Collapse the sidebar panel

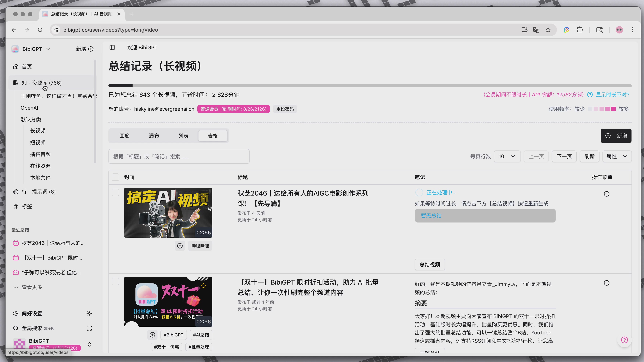coord(112,47)
